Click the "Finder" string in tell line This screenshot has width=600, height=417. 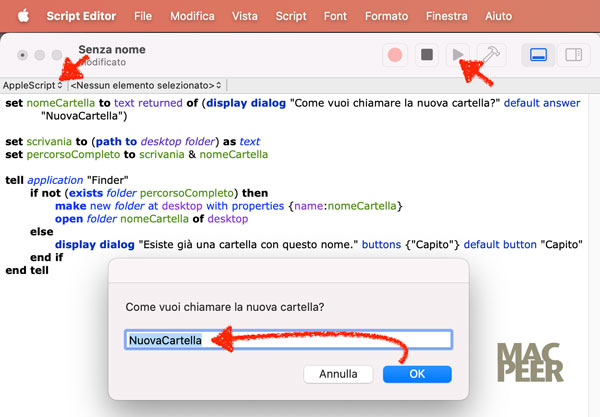pyautogui.click(x=108, y=180)
